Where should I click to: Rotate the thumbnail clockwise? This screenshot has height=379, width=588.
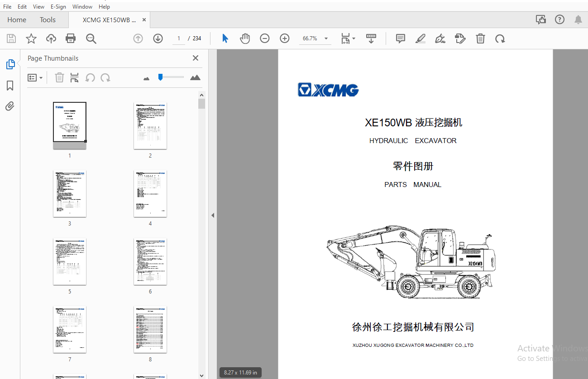105,77
